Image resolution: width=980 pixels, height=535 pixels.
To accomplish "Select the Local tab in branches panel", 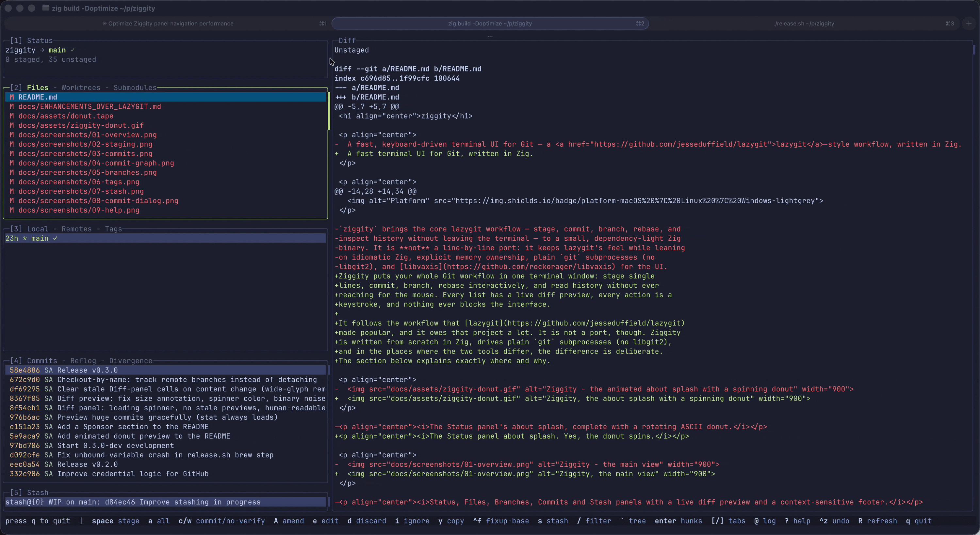I will pyautogui.click(x=38, y=229).
